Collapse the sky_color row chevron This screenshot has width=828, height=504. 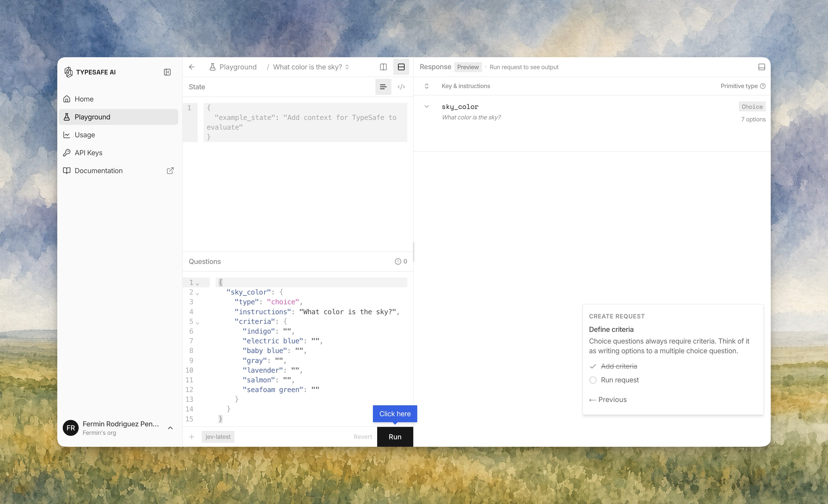coord(426,106)
